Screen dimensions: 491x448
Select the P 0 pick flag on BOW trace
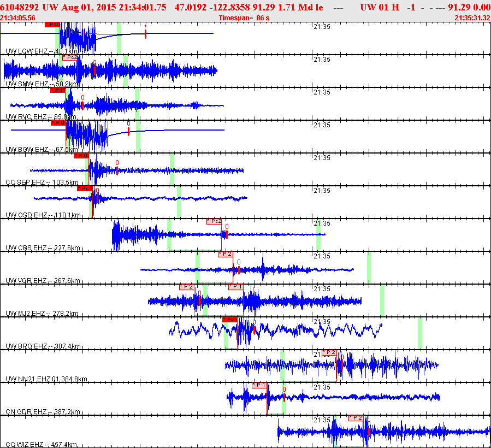58,123
